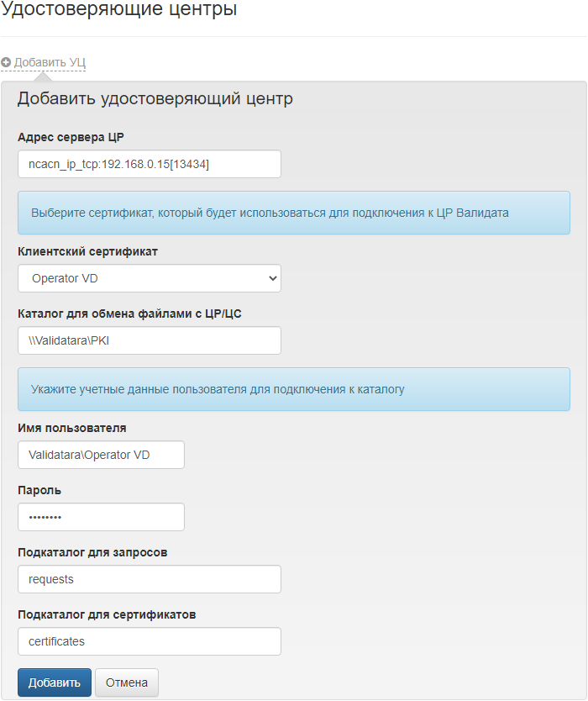Screen dimensions: 588x701
Task: Click the Подкаталог для сертификатов label
Action: pyautogui.click(x=107, y=614)
